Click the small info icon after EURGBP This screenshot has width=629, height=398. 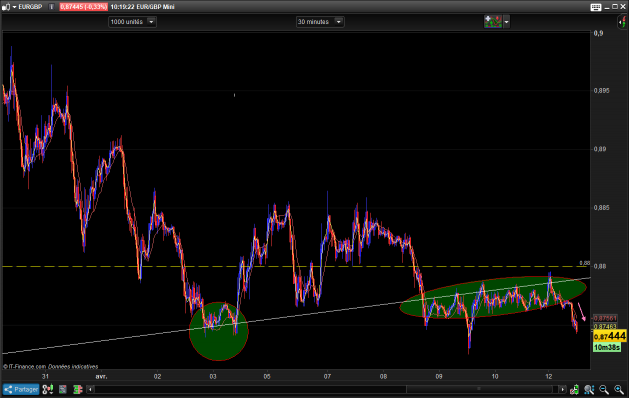coord(51,7)
